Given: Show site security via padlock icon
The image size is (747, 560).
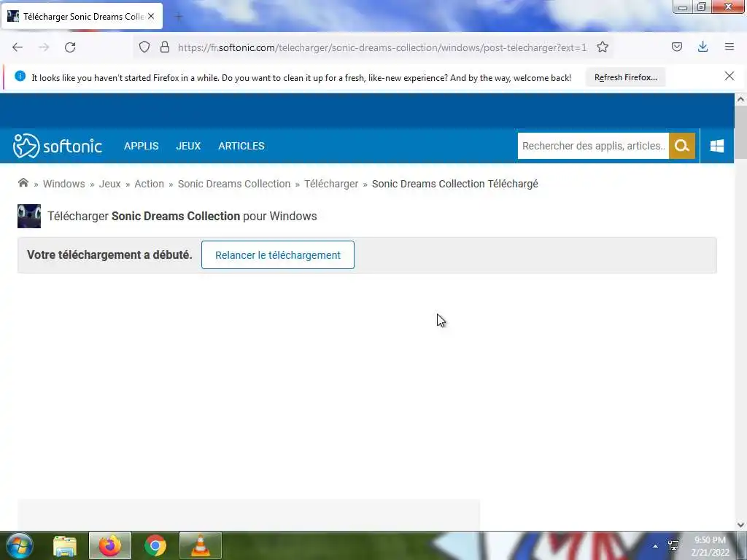Looking at the screenshot, I should pyautogui.click(x=165, y=47).
